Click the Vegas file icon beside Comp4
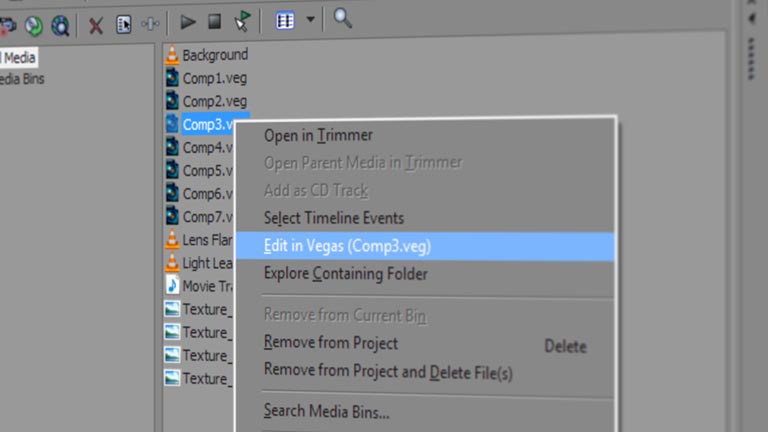Screen dimensions: 768x432 click(x=172, y=147)
